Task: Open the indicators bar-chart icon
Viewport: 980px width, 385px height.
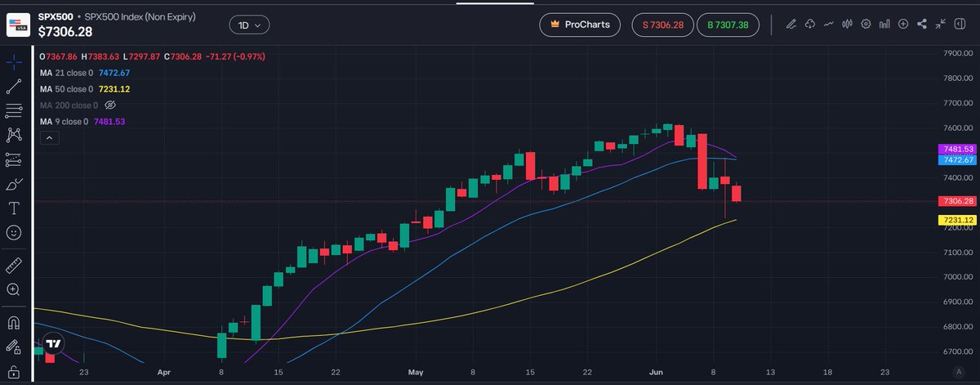Action: pos(884,25)
